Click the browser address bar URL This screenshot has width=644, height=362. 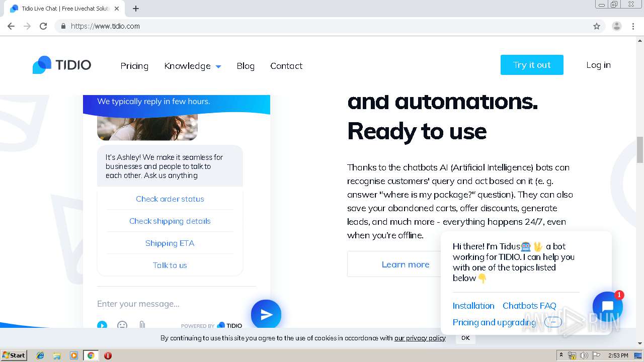[x=106, y=26]
